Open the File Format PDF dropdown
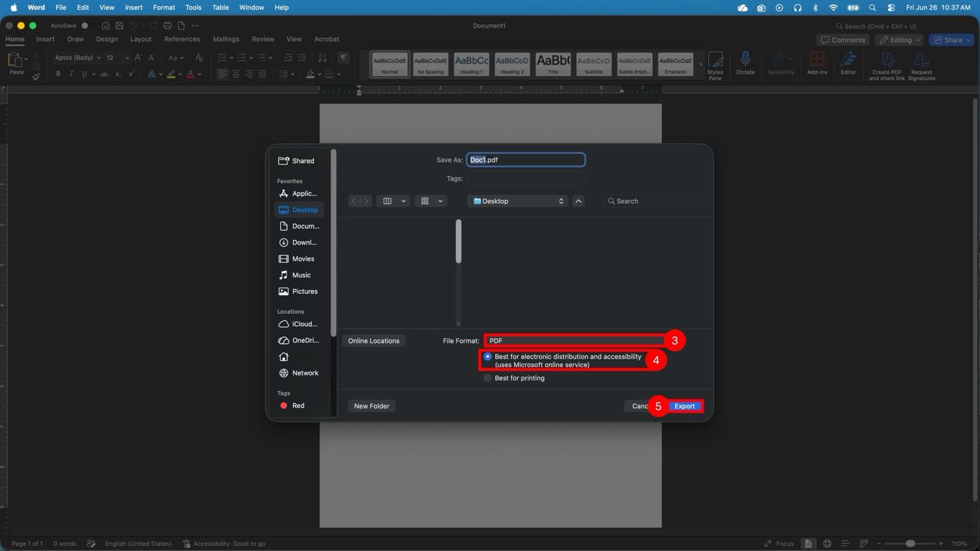980x551 pixels. click(x=575, y=341)
